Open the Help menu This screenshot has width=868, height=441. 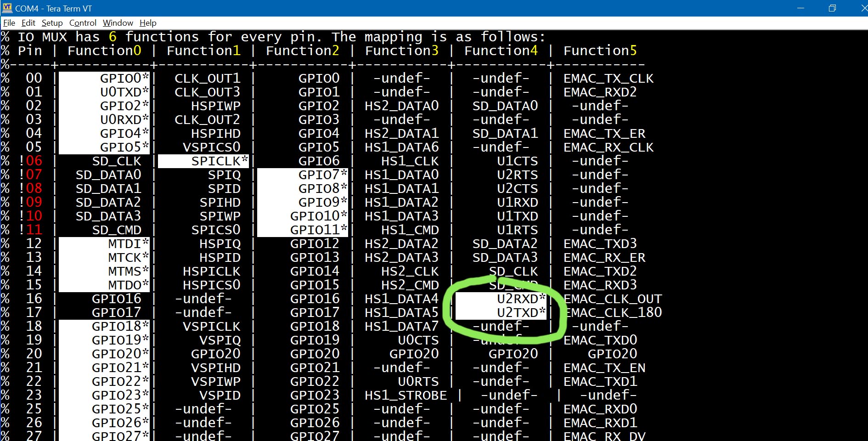point(148,23)
